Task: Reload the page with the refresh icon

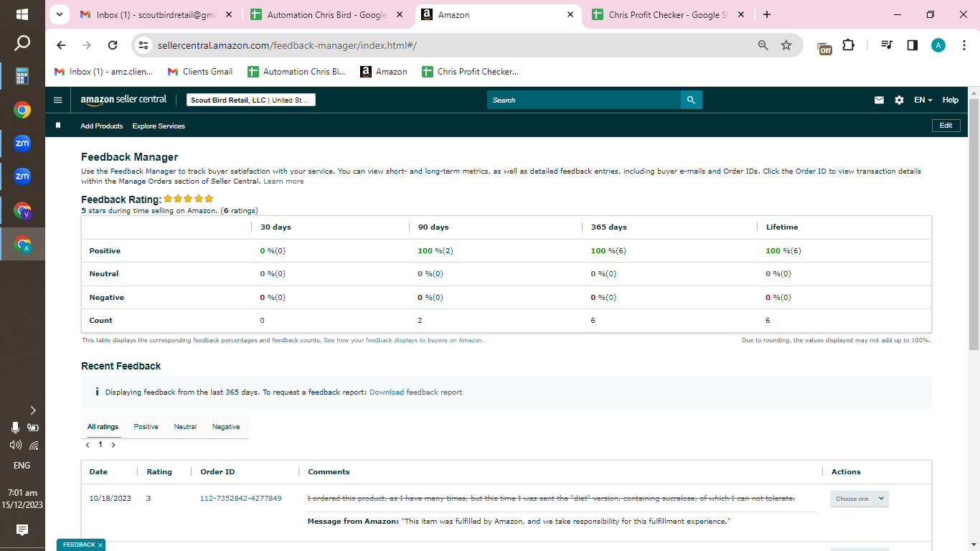Action: [x=113, y=45]
